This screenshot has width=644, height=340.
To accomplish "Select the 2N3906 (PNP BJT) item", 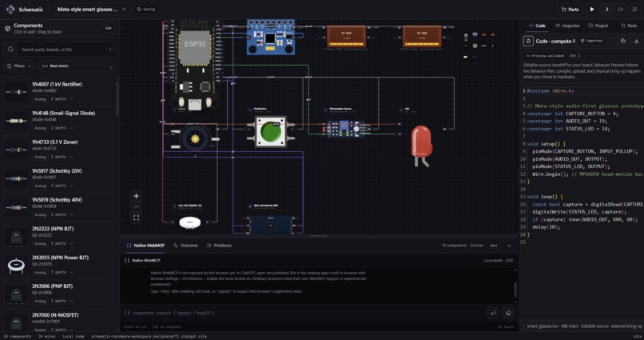I will [x=60, y=294].
